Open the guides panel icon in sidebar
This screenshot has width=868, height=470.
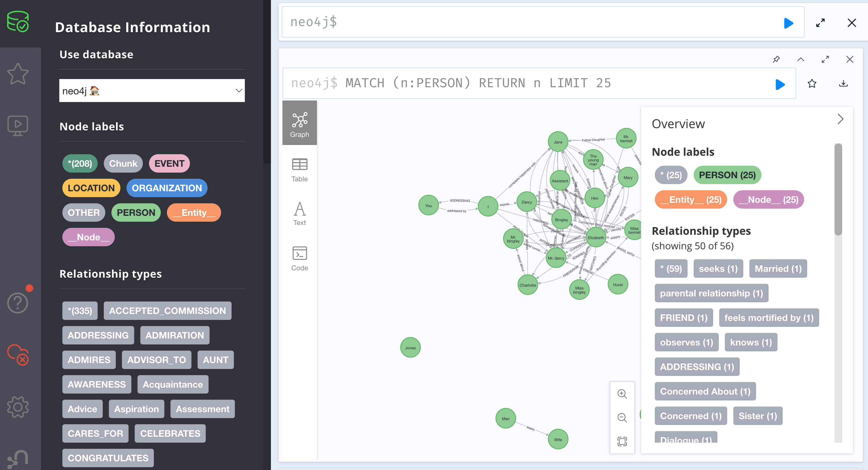pos(18,125)
